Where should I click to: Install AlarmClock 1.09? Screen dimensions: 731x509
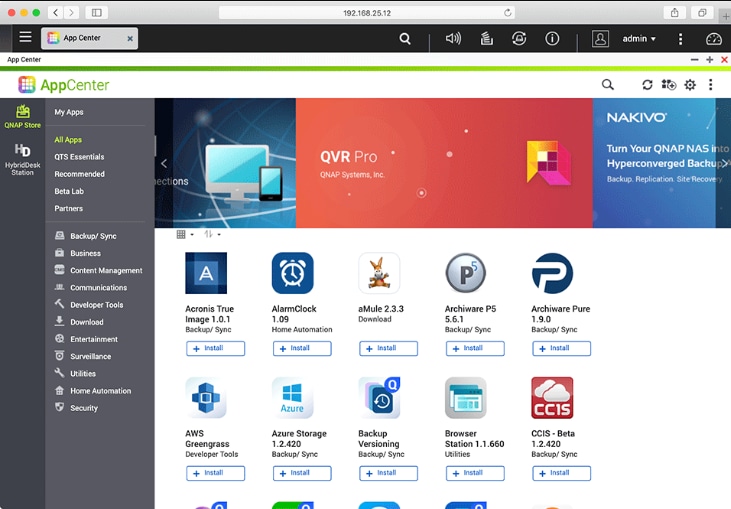302,348
